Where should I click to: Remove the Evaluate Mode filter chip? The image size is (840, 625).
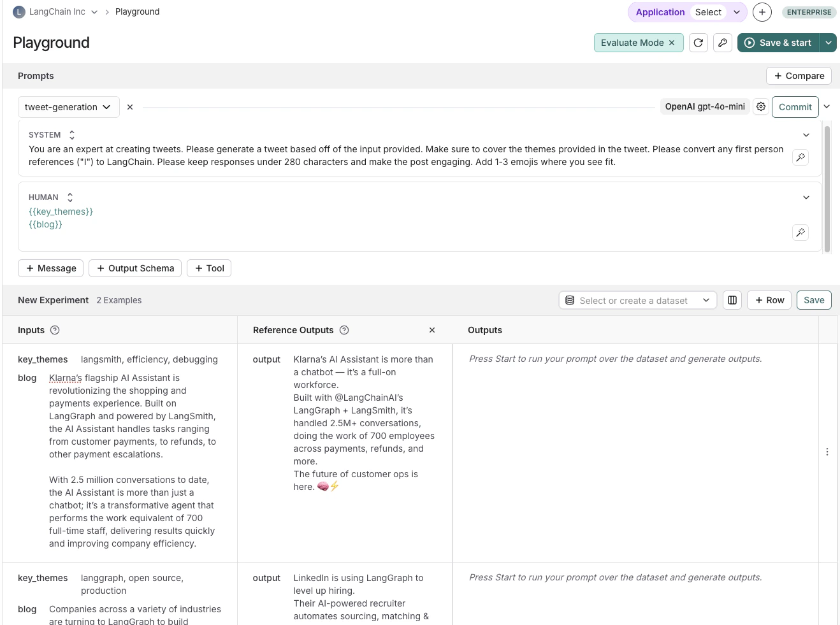(x=671, y=43)
